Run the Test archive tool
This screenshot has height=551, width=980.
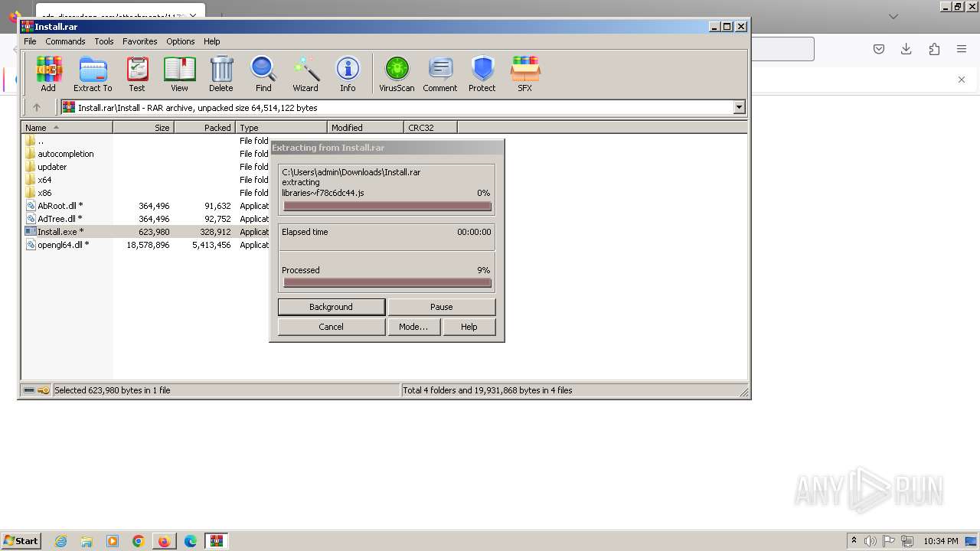137,74
